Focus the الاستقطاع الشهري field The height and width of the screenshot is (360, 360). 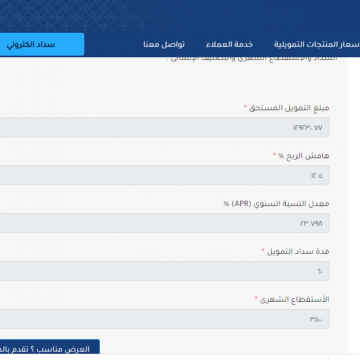[165, 319]
